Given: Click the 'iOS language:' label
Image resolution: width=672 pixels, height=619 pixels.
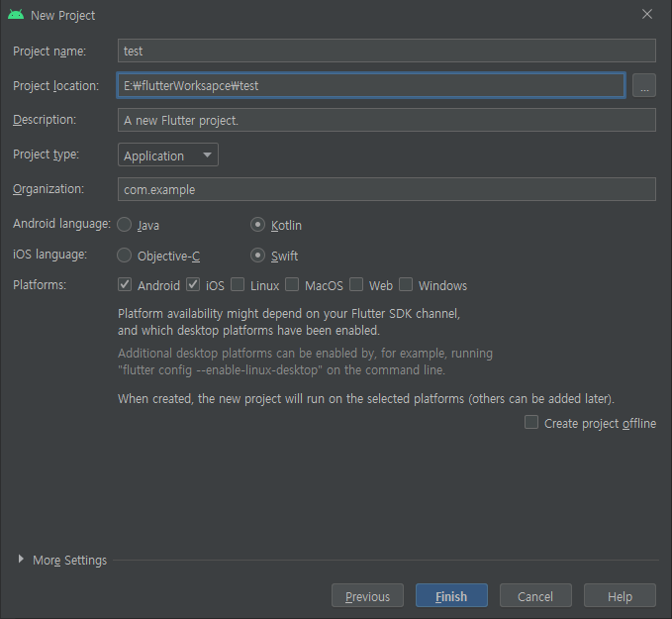Looking at the screenshot, I should coord(49,255).
